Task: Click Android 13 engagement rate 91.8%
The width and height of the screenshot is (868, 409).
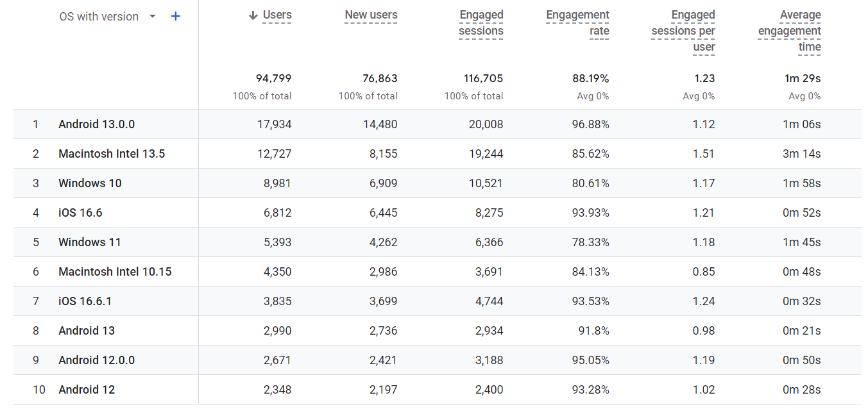Action: (594, 331)
